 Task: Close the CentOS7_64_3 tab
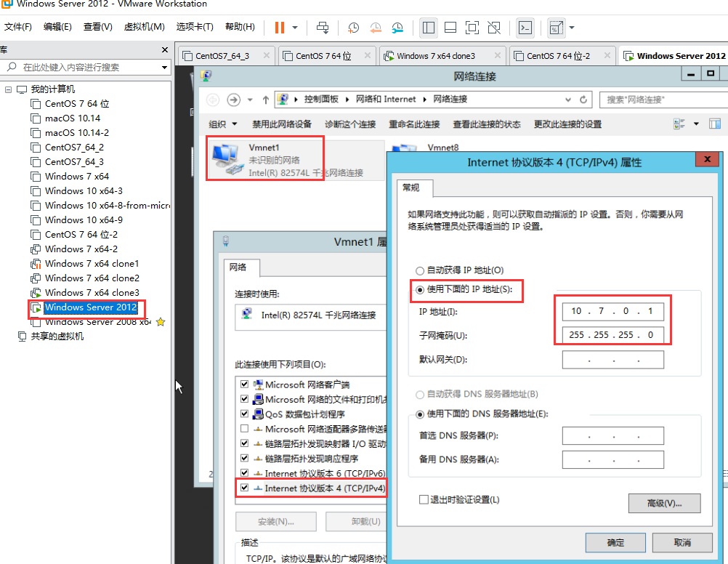coord(267,56)
